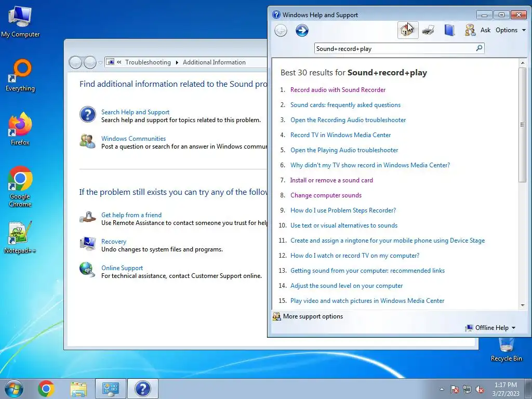Open Windows Explorer from taskbar
The image size is (532, 399).
78,389
